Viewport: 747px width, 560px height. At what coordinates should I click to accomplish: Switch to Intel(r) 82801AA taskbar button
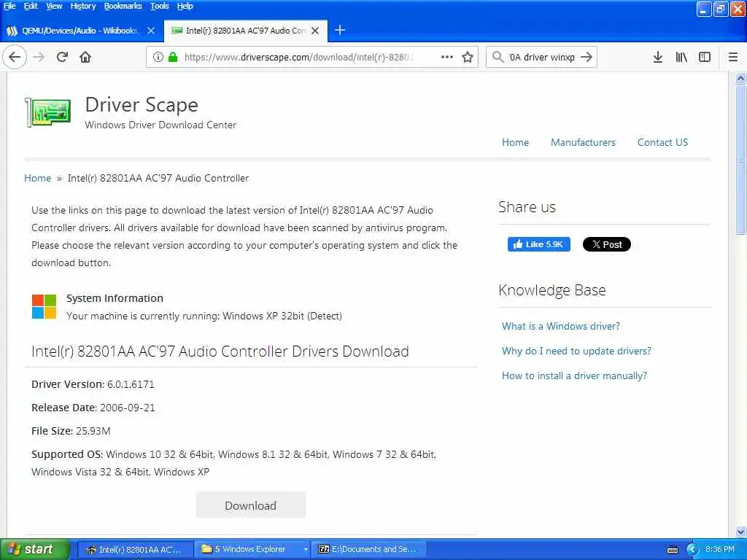click(135, 550)
